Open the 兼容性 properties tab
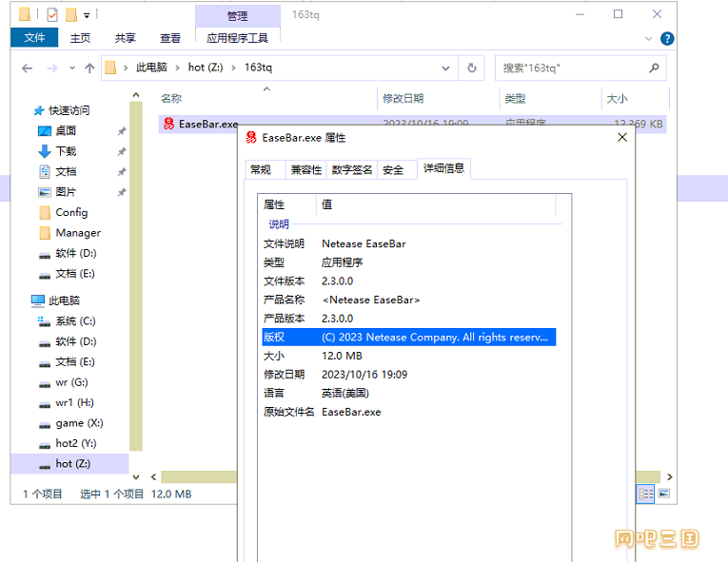The image size is (728, 562). [306, 170]
